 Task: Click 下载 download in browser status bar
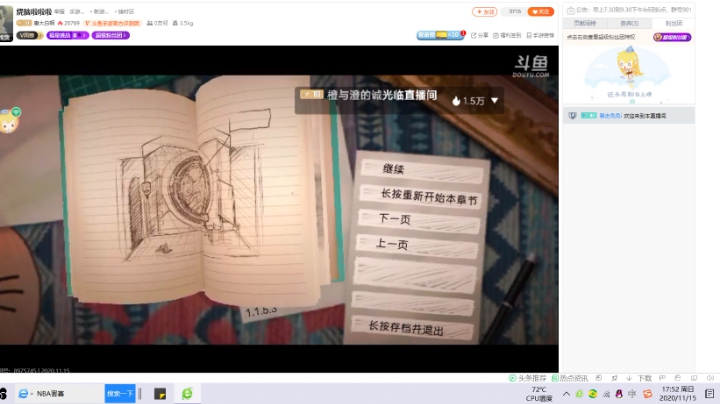pos(639,378)
